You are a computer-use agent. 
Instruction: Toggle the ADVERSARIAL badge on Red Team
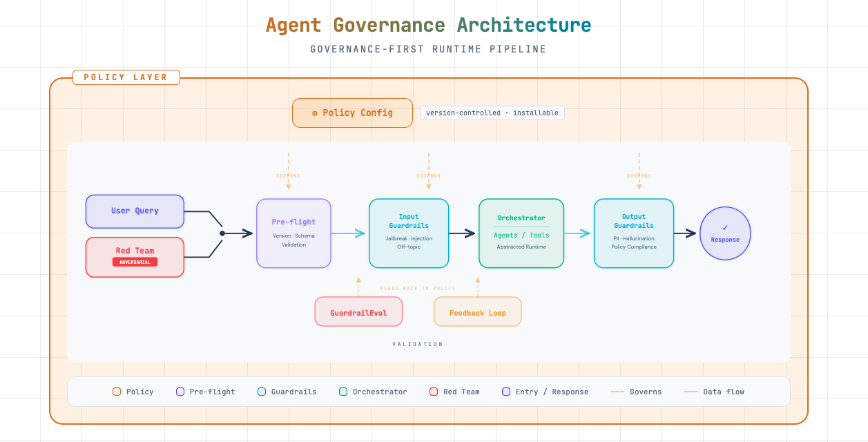[135, 262]
